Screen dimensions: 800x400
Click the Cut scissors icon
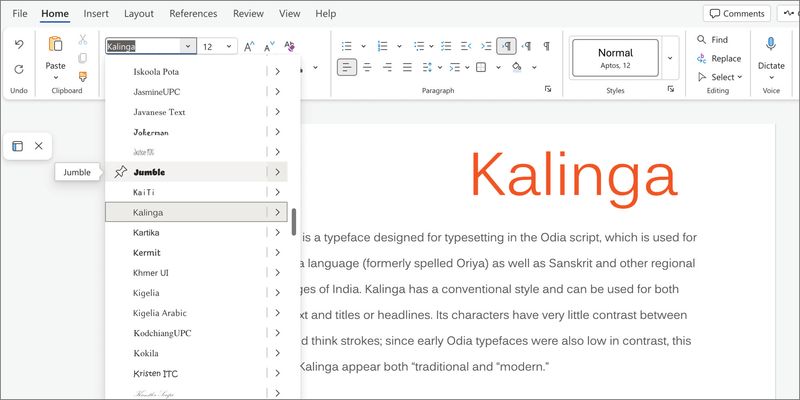pyautogui.click(x=83, y=39)
